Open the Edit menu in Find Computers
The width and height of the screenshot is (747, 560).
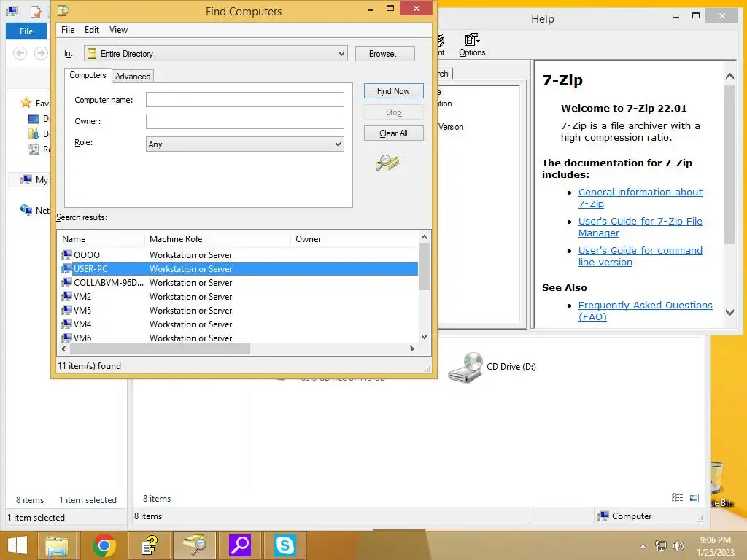pos(91,29)
